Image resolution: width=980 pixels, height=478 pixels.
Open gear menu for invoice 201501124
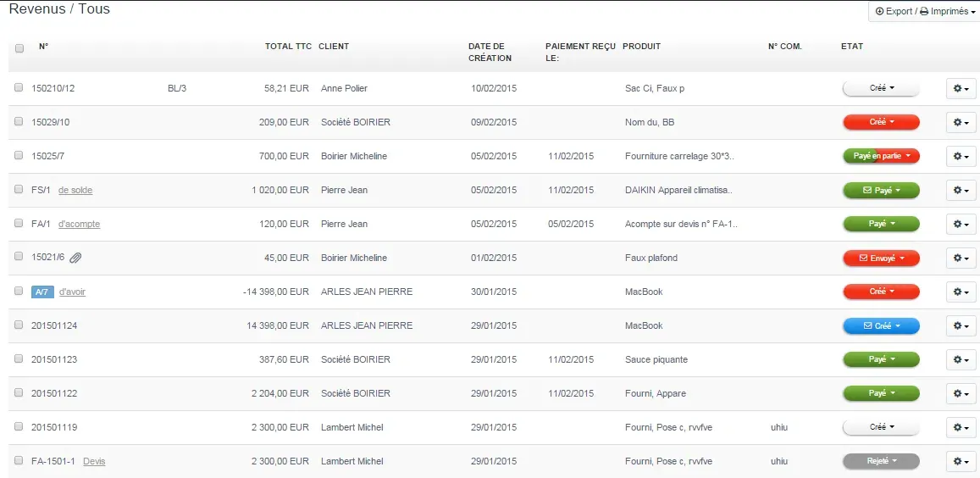click(961, 325)
